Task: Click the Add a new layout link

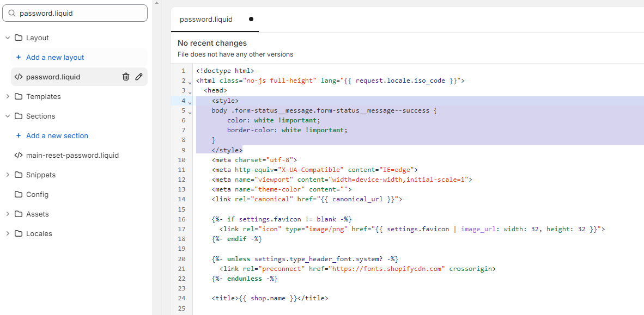Action: [x=55, y=57]
